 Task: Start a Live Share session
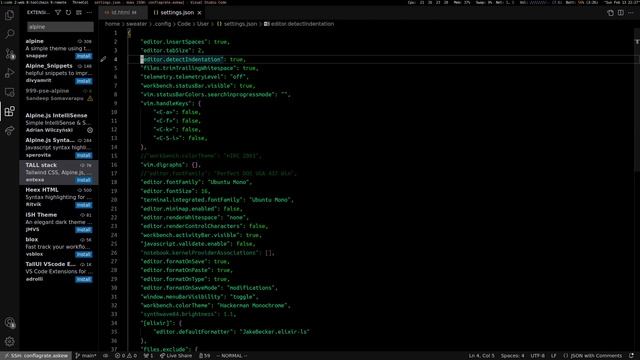[x=176, y=356]
